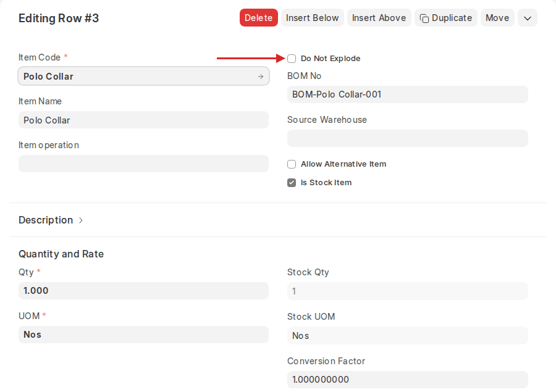Viewport: 556px width, 392px height.
Task: Collapse the row editor with chevron-down button
Action: pyautogui.click(x=528, y=18)
